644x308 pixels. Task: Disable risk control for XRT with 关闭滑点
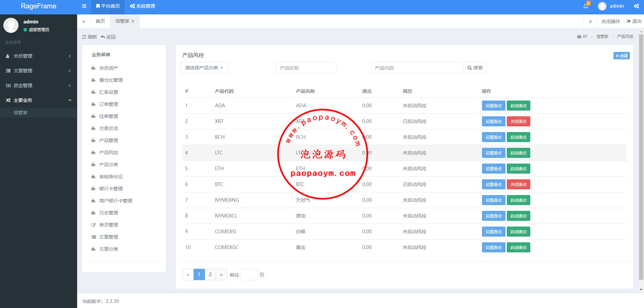pyautogui.click(x=518, y=121)
